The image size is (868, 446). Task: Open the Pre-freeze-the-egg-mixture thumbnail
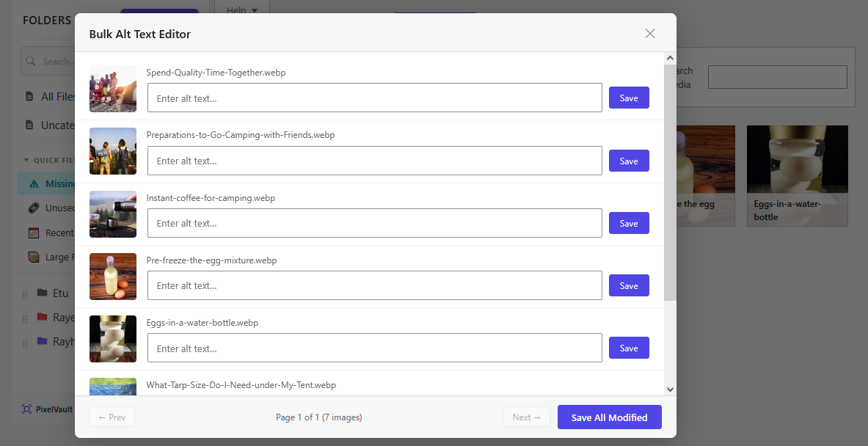click(x=113, y=277)
